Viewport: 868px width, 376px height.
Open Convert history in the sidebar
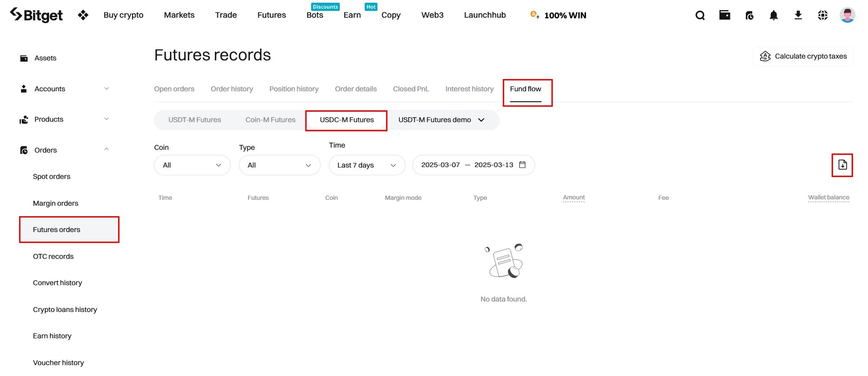click(x=57, y=283)
